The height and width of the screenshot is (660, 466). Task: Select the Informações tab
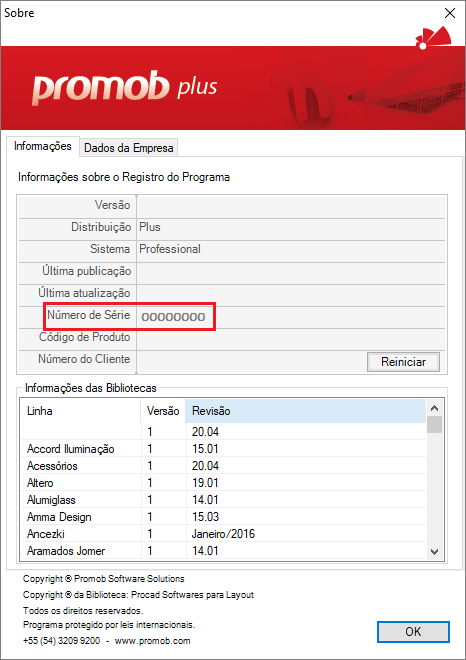(x=43, y=146)
